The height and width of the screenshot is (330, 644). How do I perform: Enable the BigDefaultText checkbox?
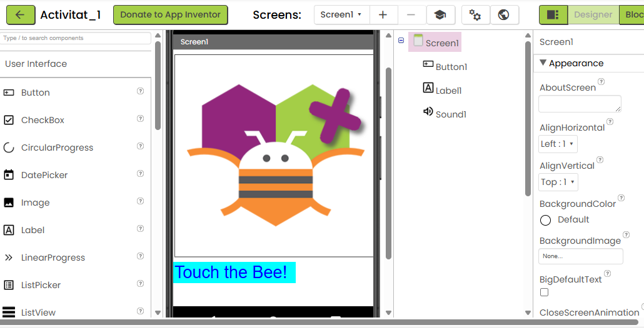click(x=544, y=292)
